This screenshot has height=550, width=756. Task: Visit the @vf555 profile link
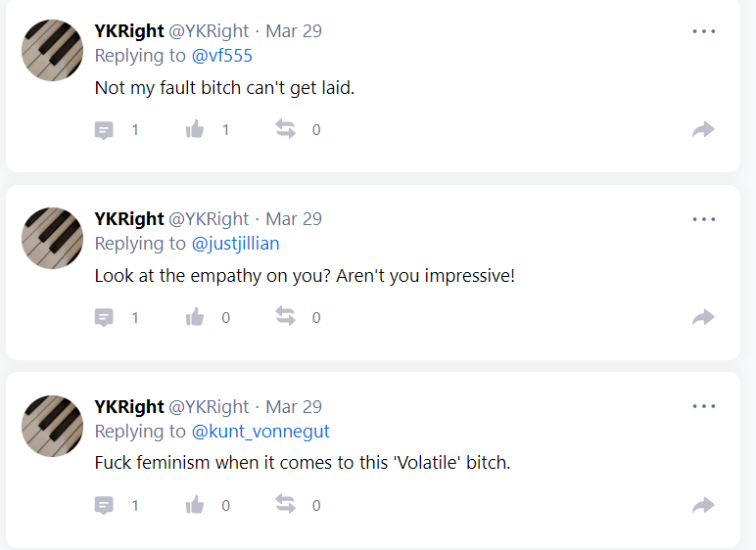221,56
